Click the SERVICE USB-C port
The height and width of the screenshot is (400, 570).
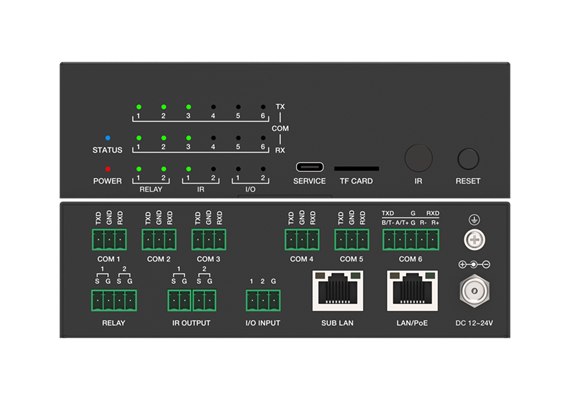pos(310,167)
